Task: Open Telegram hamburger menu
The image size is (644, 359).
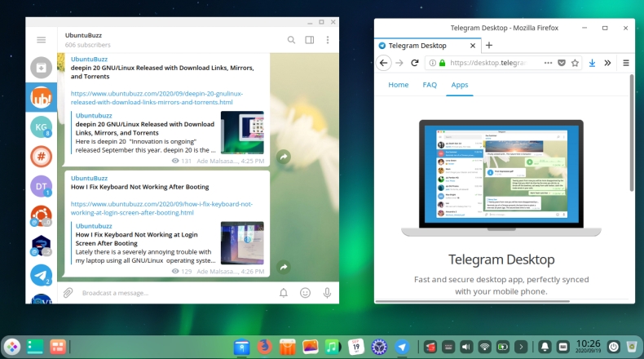Action: point(41,39)
